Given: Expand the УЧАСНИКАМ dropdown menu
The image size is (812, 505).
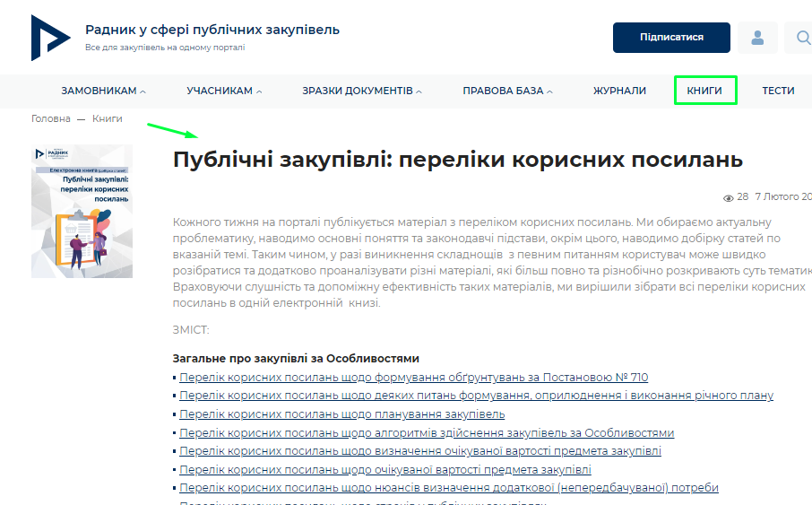Looking at the screenshot, I should click(x=224, y=91).
